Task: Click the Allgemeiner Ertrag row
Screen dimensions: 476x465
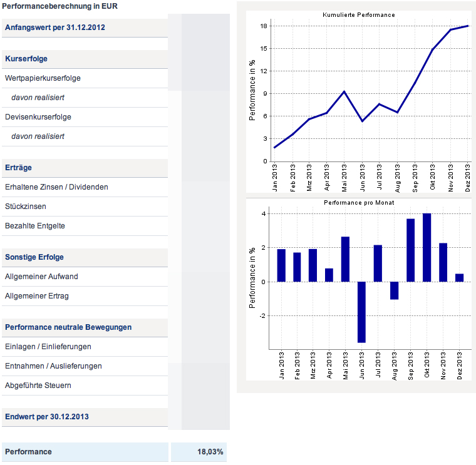Action: [x=36, y=296]
